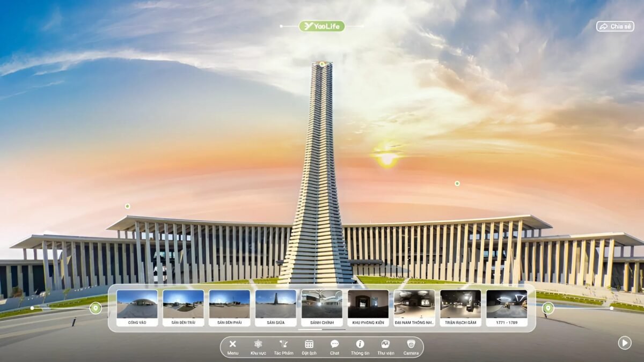Select the 1771 - 1789 thumbnail
The height and width of the screenshot is (362, 644).
coord(507,308)
